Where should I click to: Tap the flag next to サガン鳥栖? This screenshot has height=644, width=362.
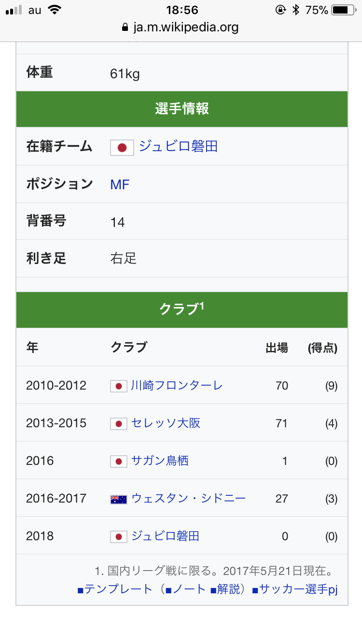tap(119, 462)
